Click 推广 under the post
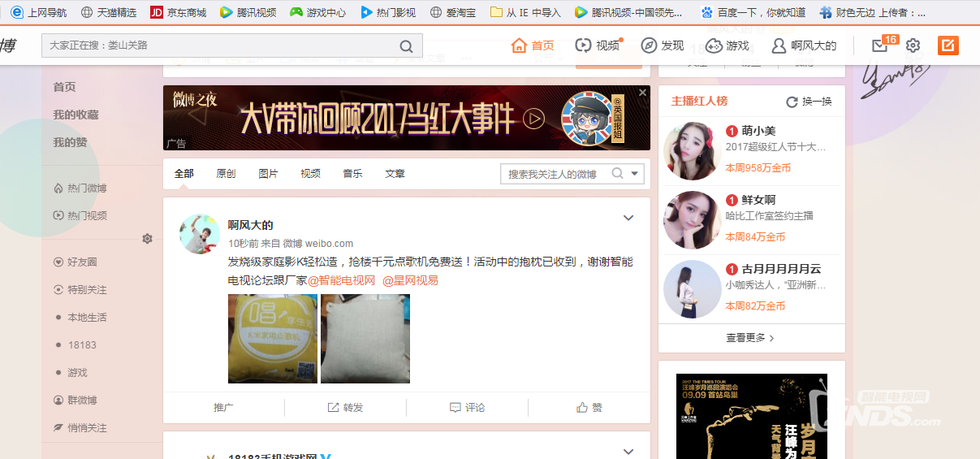 [x=223, y=408]
